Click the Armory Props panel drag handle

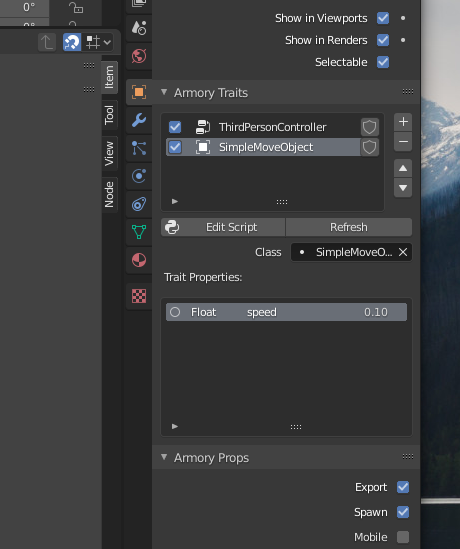click(x=408, y=457)
